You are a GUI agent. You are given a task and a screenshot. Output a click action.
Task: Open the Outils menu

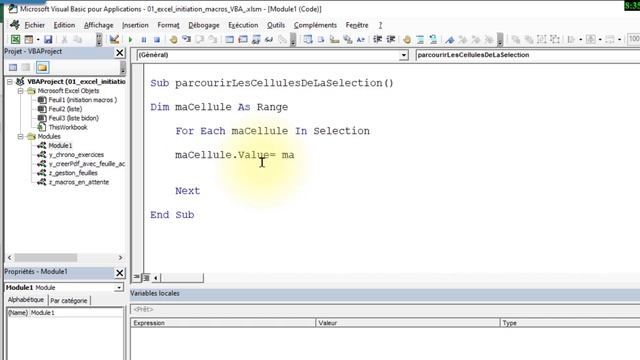click(x=276, y=25)
